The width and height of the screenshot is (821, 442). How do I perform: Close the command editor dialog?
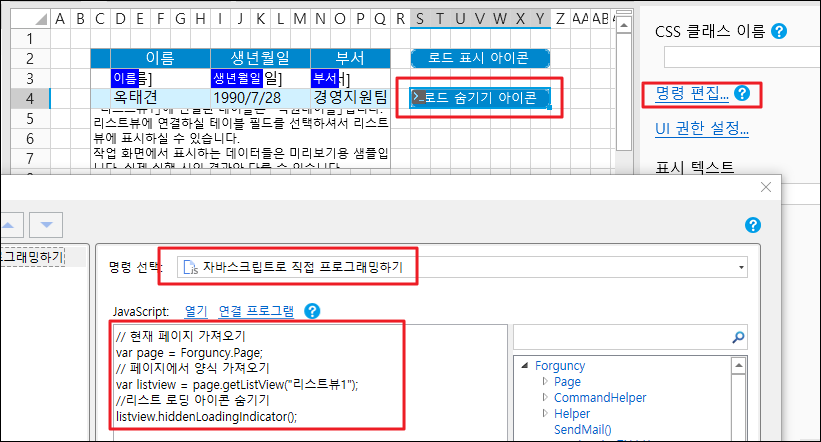tap(765, 187)
